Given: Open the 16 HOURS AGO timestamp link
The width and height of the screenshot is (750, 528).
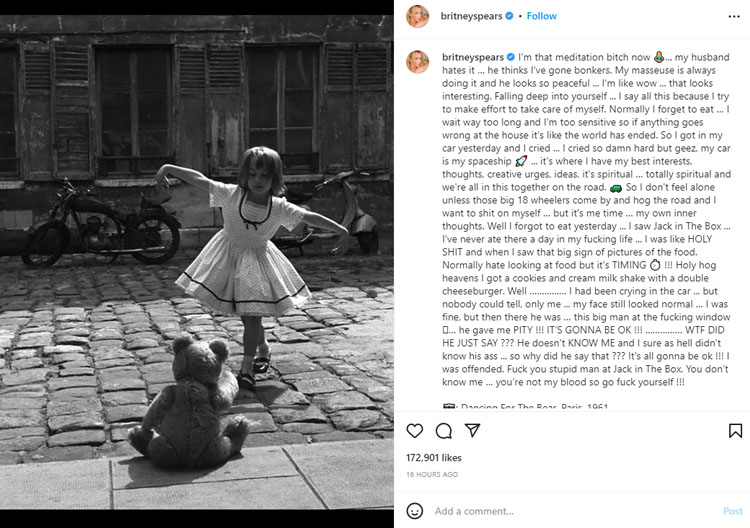Looking at the screenshot, I should (433, 474).
